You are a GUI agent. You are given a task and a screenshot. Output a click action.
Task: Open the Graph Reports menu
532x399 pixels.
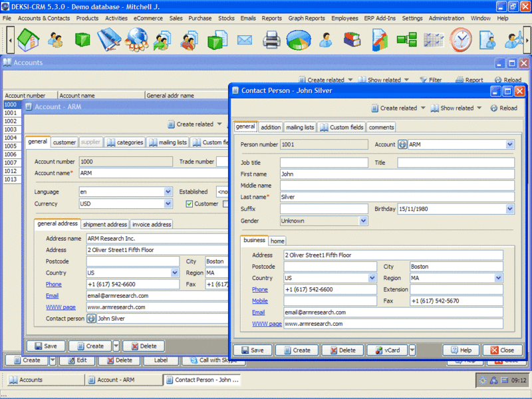coord(307,19)
